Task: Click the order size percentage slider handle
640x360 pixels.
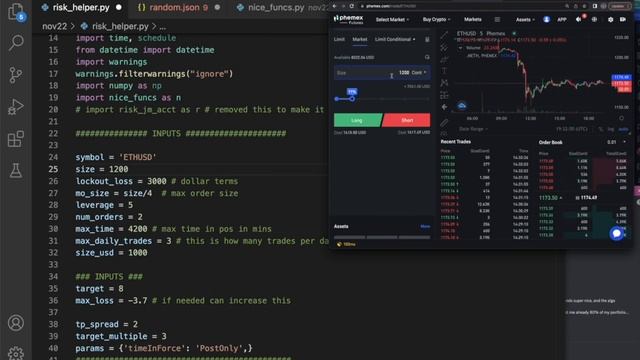Action: pyautogui.click(x=352, y=99)
